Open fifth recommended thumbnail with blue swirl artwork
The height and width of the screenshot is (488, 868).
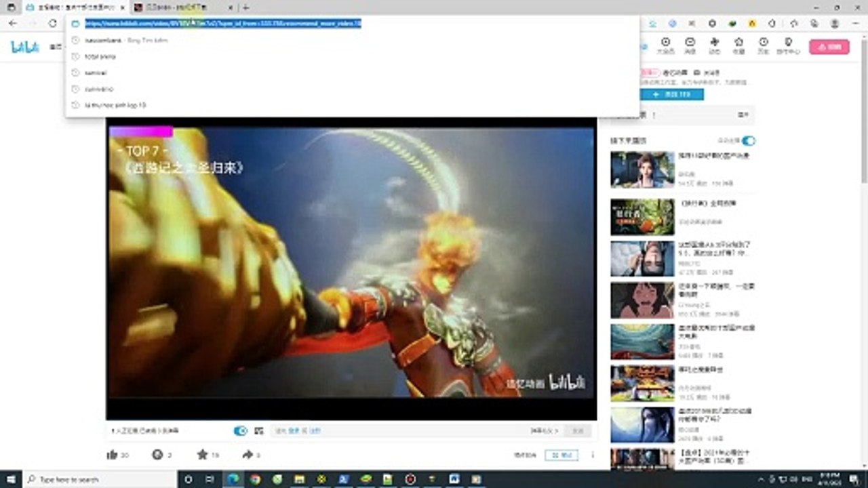pyautogui.click(x=642, y=342)
